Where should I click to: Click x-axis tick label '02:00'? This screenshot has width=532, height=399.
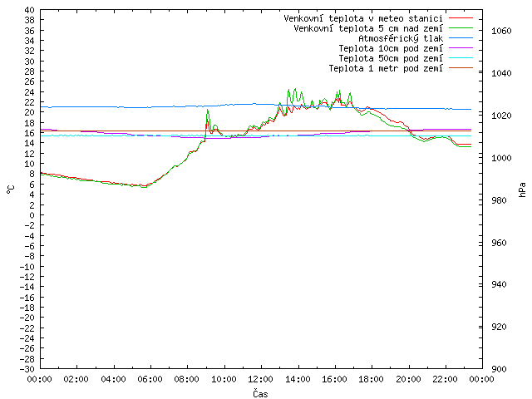76,379
